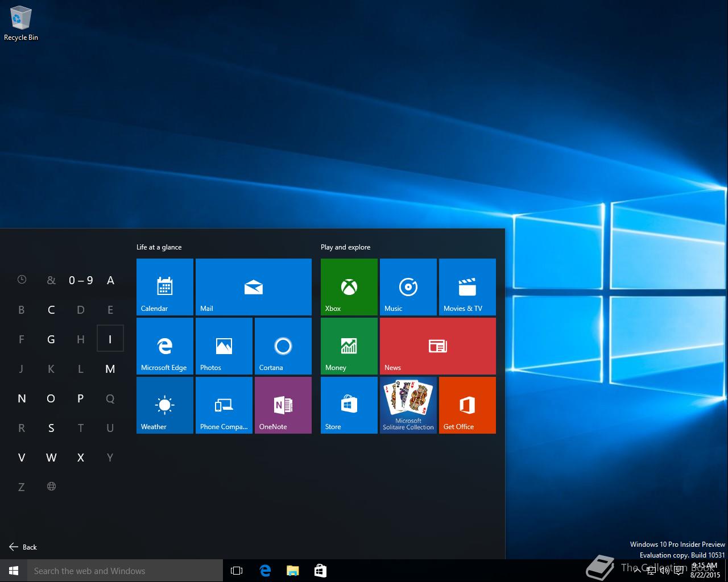Image resolution: width=728 pixels, height=582 pixels.
Task: Jump to apps under 0–9
Action: pyautogui.click(x=81, y=280)
